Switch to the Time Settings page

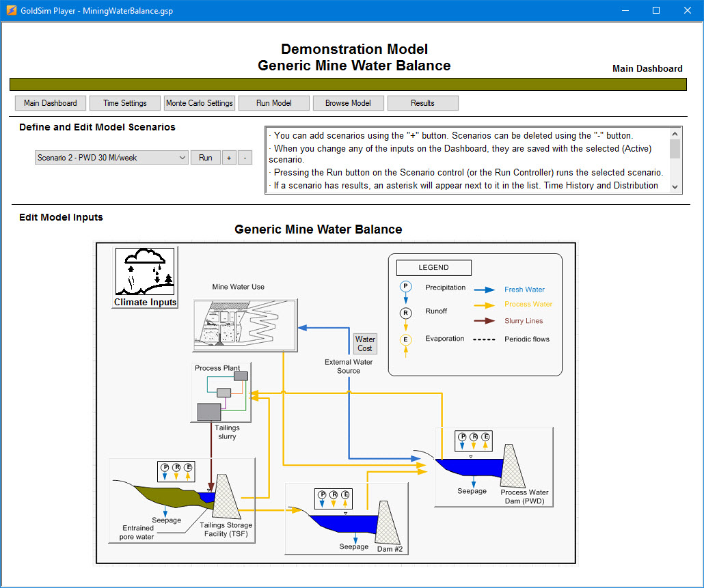pos(124,102)
